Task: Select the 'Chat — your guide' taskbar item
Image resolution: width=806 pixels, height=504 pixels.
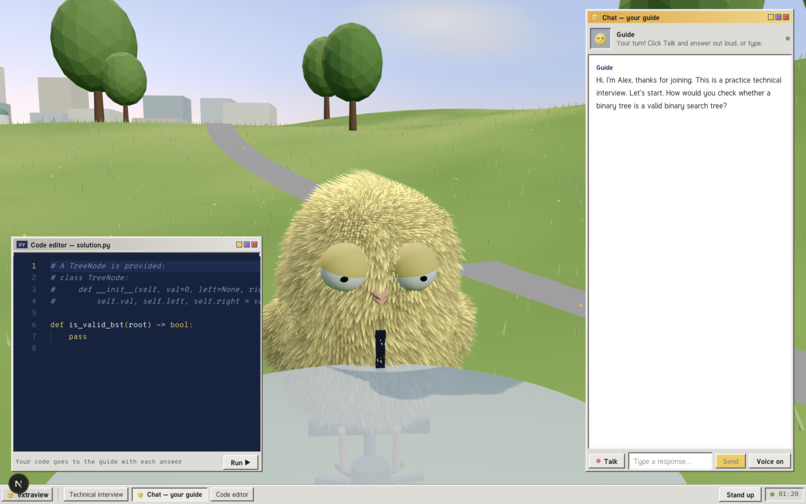Action: click(x=170, y=495)
